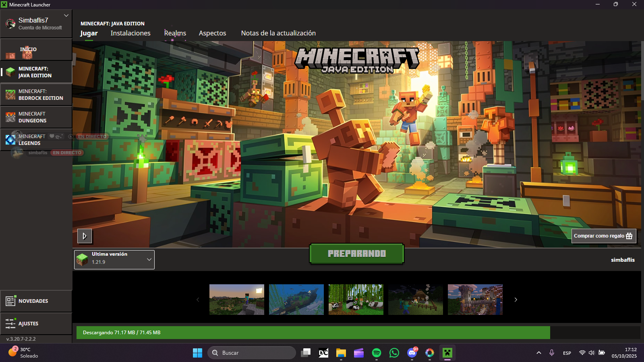Open Discord from the taskbar
The height and width of the screenshot is (362, 644).
pyautogui.click(x=412, y=353)
